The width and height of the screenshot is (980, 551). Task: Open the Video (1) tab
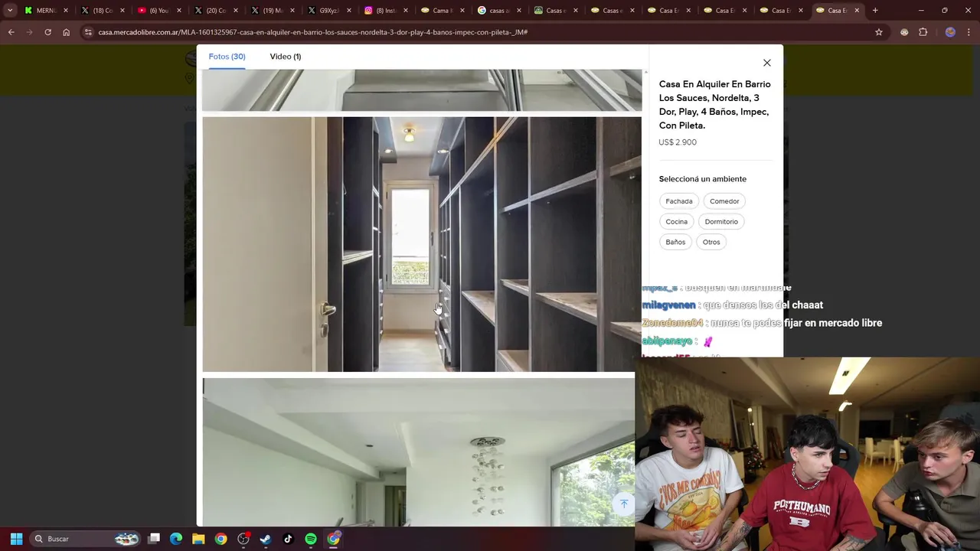(285, 57)
